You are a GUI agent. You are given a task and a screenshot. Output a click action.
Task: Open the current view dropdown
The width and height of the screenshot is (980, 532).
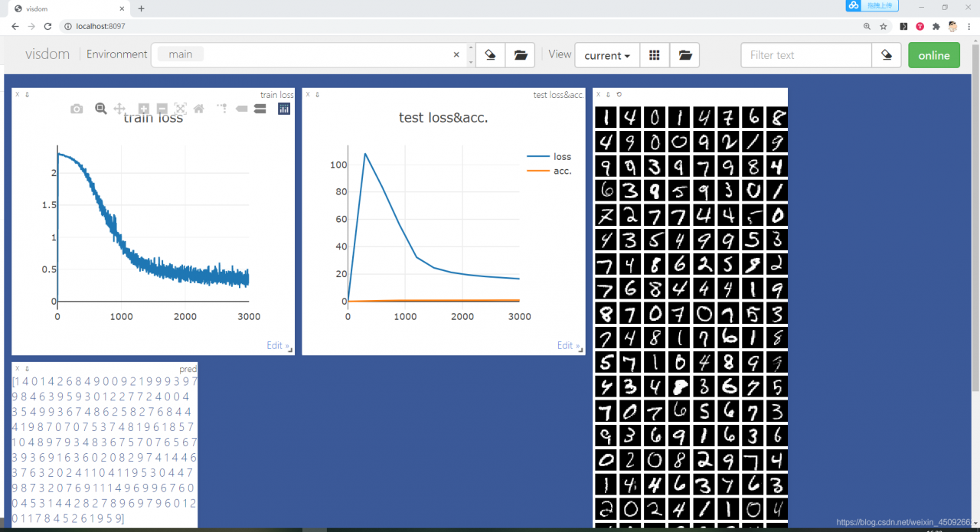[607, 55]
